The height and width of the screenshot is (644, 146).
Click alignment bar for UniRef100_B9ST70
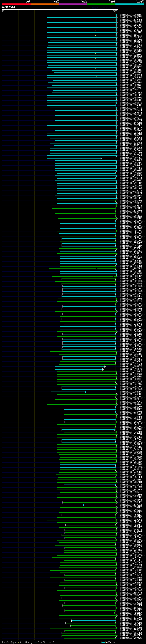click(79, 369)
